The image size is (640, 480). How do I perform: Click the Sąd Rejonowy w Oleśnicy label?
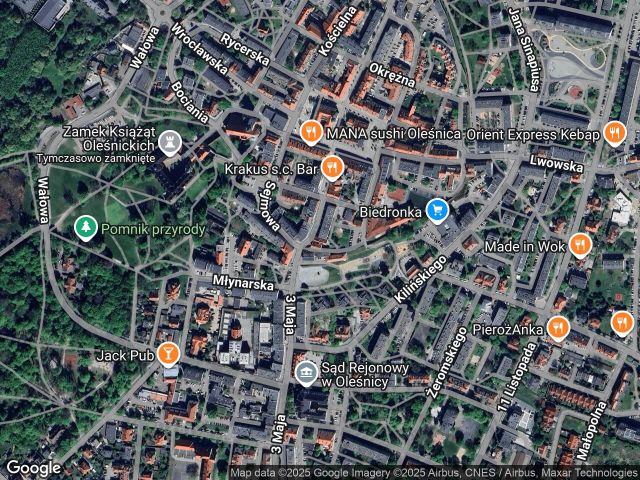pos(365,375)
